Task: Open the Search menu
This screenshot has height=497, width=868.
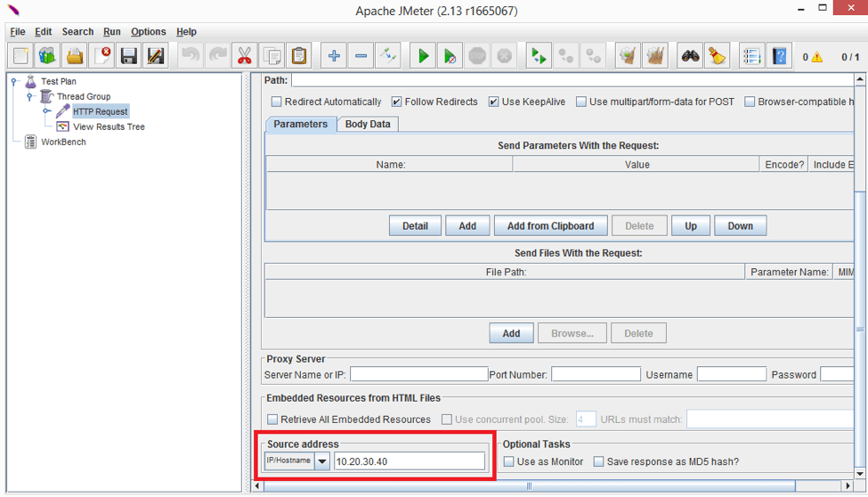Action: (x=77, y=31)
